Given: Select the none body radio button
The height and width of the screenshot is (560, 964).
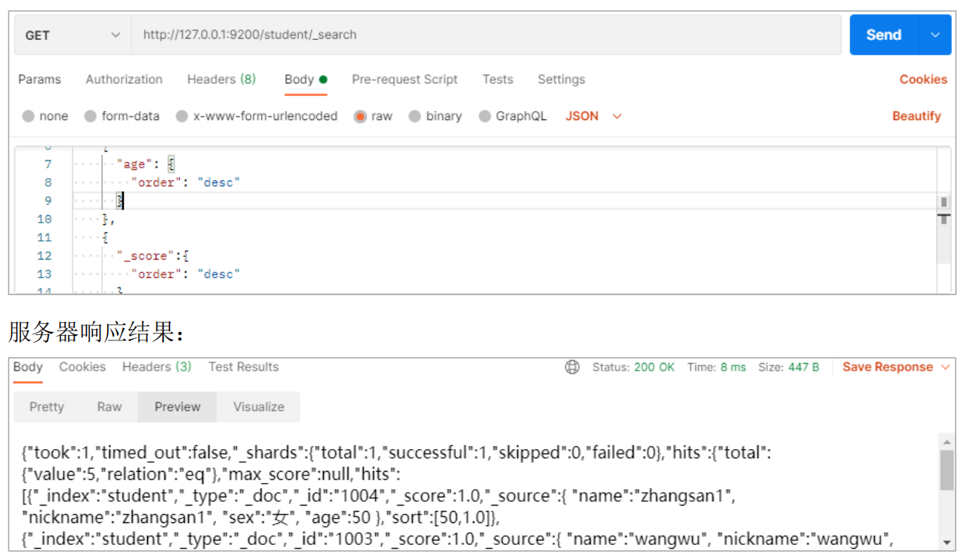Looking at the screenshot, I should [x=29, y=116].
